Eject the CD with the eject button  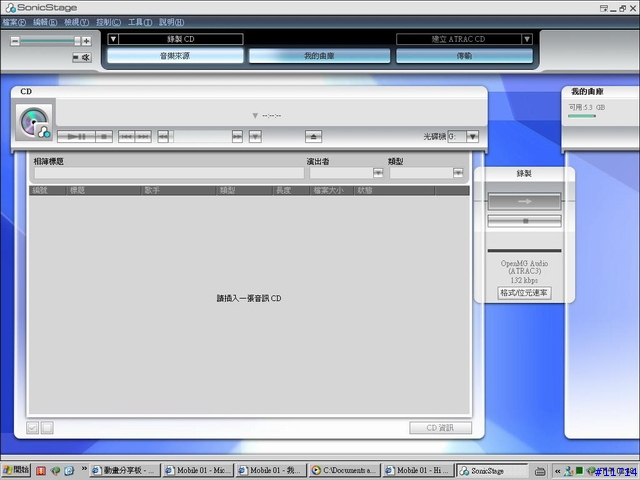pyautogui.click(x=313, y=136)
